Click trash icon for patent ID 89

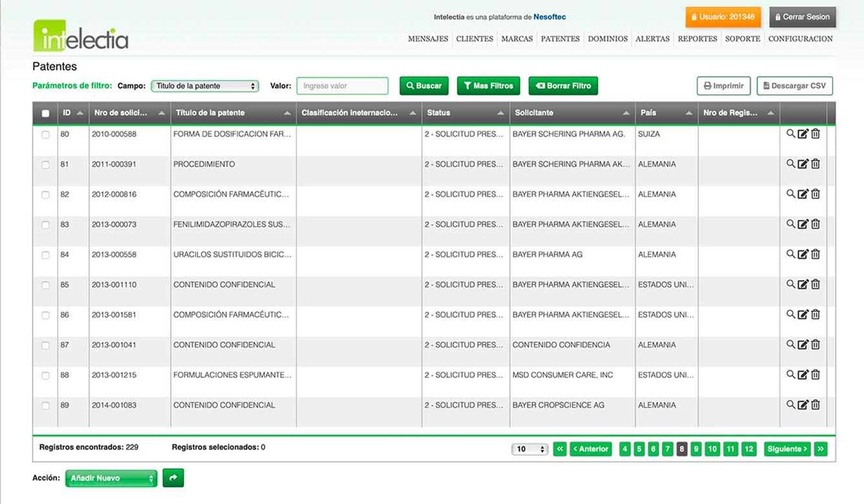point(815,405)
